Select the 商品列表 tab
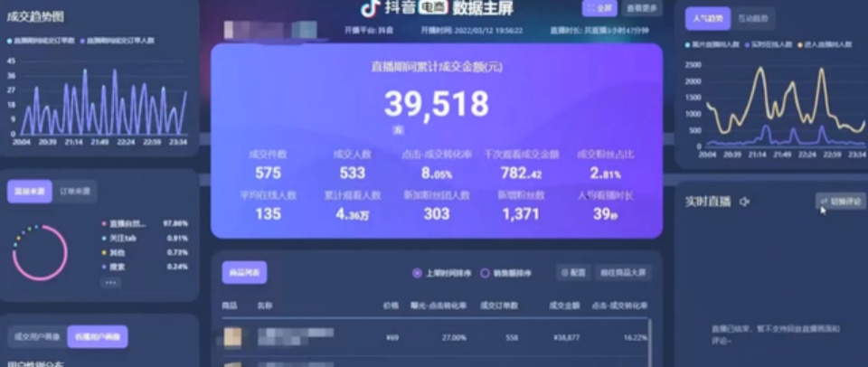The width and height of the screenshot is (868, 367). [x=244, y=272]
